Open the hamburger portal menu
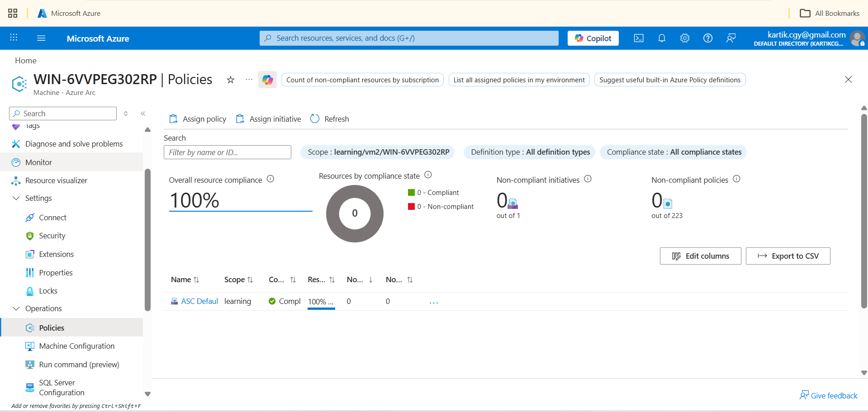Image resolution: width=868 pixels, height=412 pixels. point(41,38)
